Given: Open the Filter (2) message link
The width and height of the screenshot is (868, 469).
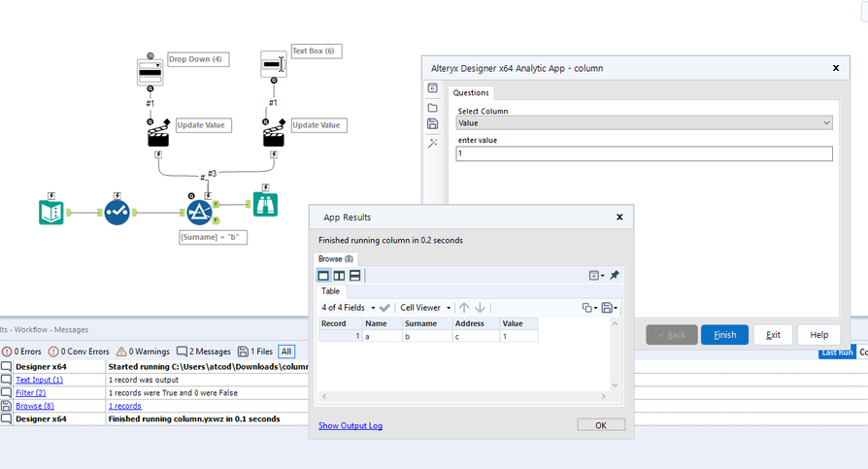Looking at the screenshot, I should tap(31, 392).
